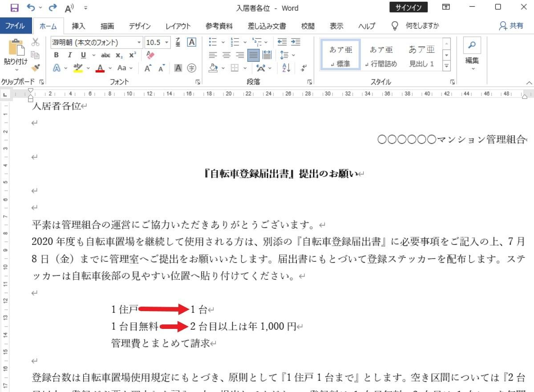The image size is (534, 392).
Task: Toggle character shading on the text
Action: (178, 68)
